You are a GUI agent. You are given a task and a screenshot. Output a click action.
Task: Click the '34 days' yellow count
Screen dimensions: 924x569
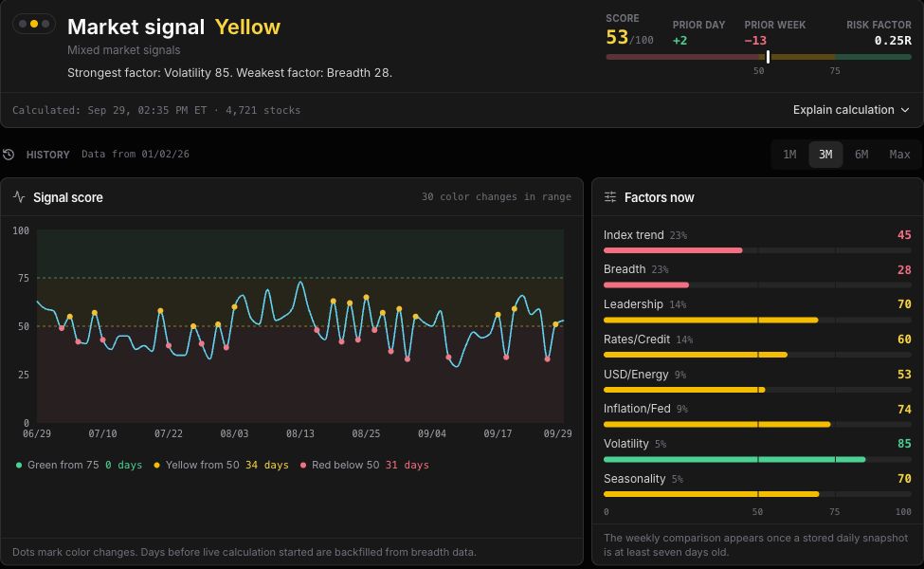click(x=267, y=466)
